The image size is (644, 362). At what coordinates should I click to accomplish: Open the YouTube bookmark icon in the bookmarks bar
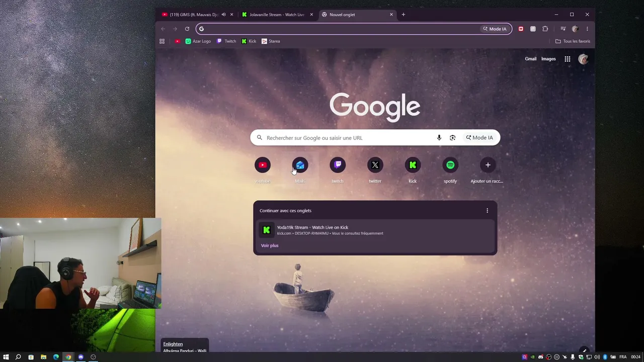point(178,41)
